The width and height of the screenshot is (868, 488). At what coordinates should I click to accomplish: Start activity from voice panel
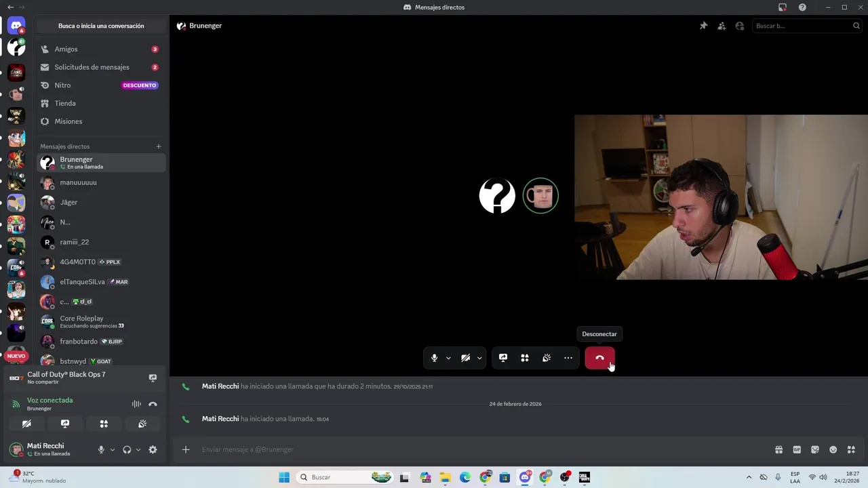(x=104, y=424)
